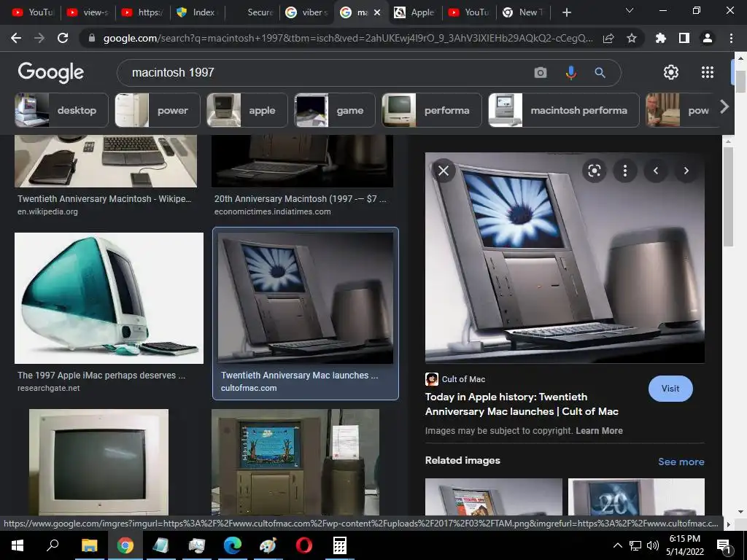The image size is (747, 560).
Task: Open Google quick settings gear
Action: click(671, 72)
